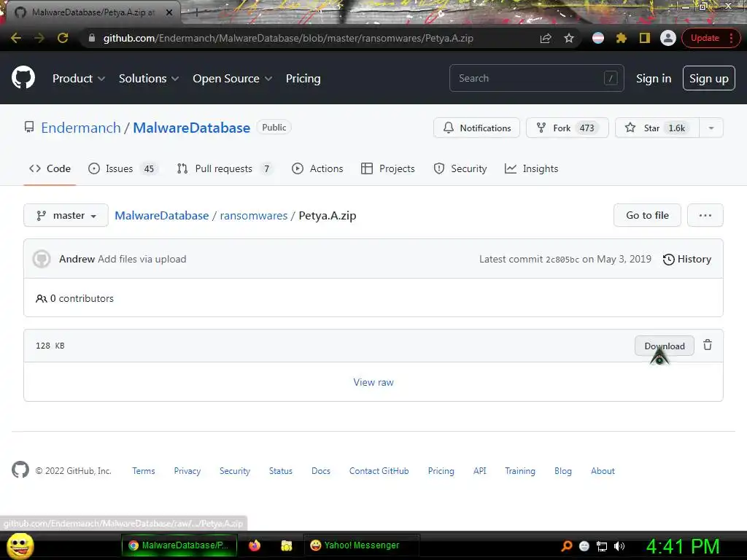Viewport: 747px width, 560px height.
Task: Open the master branch dropdown
Action: pyautogui.click(x=66, y=215)
